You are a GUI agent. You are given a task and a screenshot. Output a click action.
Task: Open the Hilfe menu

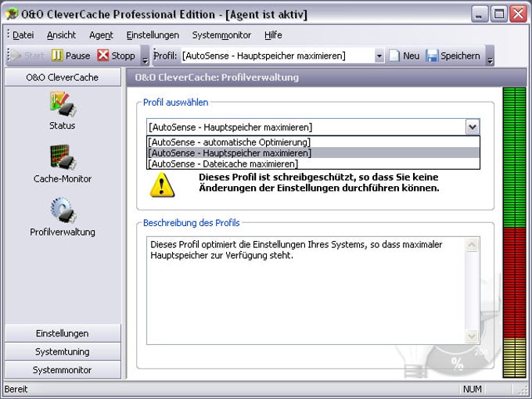click(x=273, y=35)
